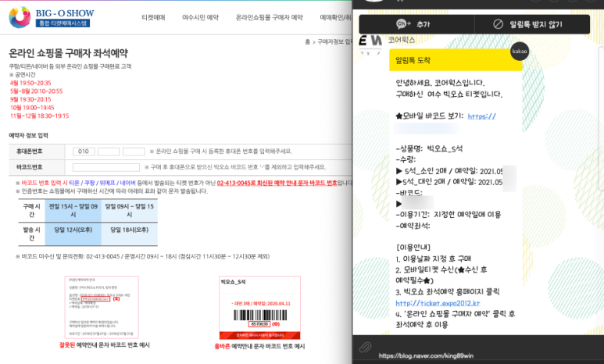Click the 바코드번호 label cell

pos(37,167)
